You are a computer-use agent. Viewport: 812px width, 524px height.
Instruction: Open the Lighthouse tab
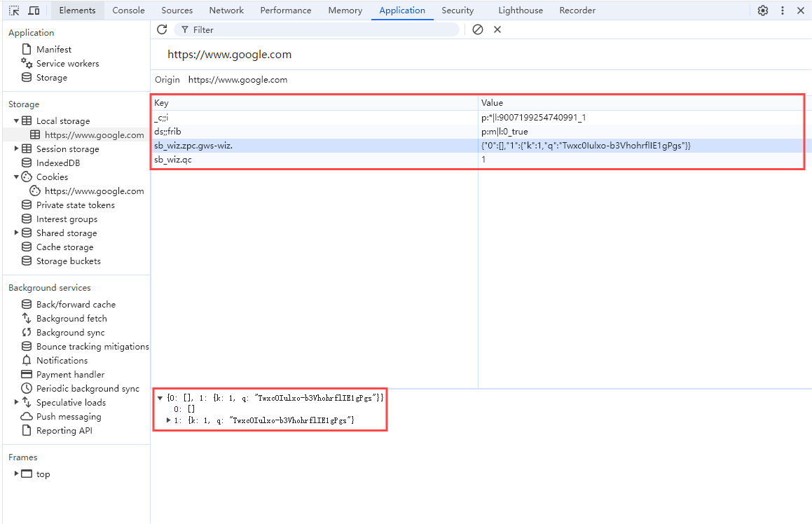coord(521,11)
